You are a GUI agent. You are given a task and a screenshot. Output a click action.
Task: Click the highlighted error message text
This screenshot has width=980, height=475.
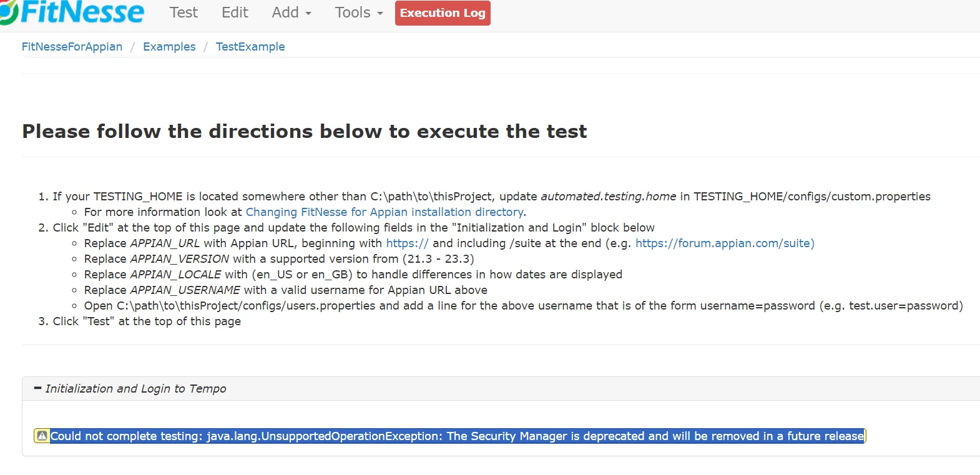(x=457, y=436)
